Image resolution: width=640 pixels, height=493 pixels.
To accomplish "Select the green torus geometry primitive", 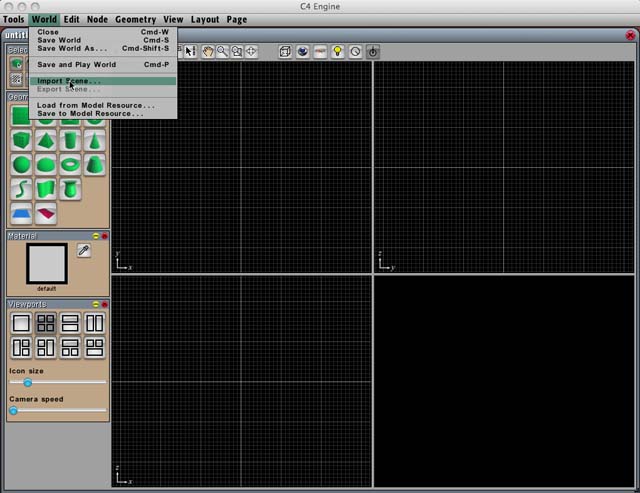I will pos(70,164).
